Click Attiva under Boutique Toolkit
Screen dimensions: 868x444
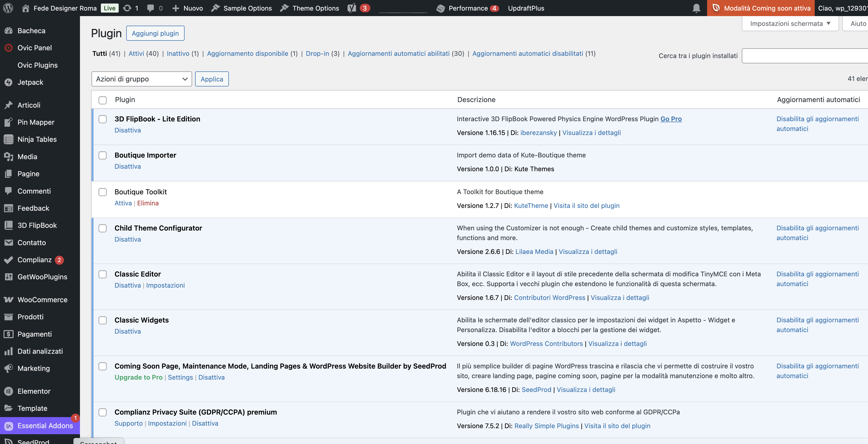123,203
